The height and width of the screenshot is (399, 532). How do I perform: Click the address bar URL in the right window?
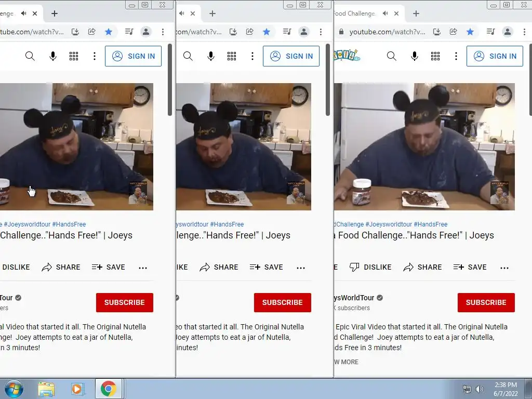pos(387,32)
